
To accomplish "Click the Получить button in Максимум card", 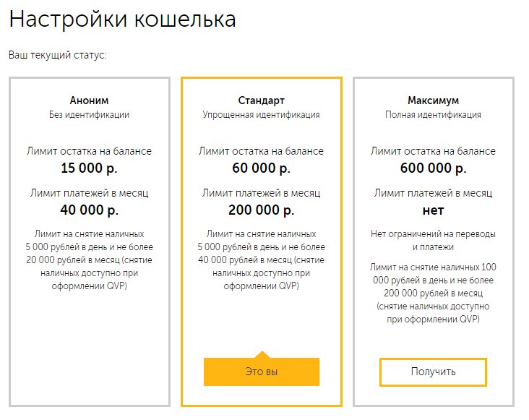I will pyautogui.click(x=433, y=372).
